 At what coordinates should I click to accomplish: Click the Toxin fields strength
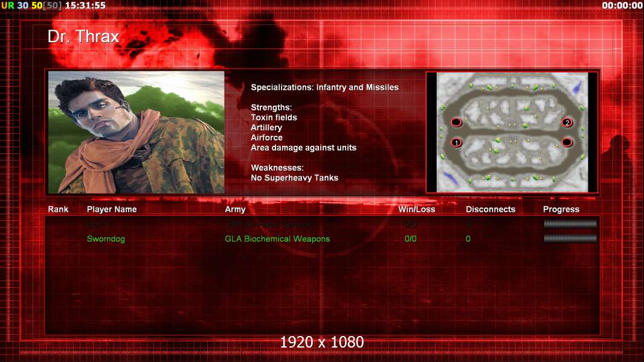(x=274, y=117)
